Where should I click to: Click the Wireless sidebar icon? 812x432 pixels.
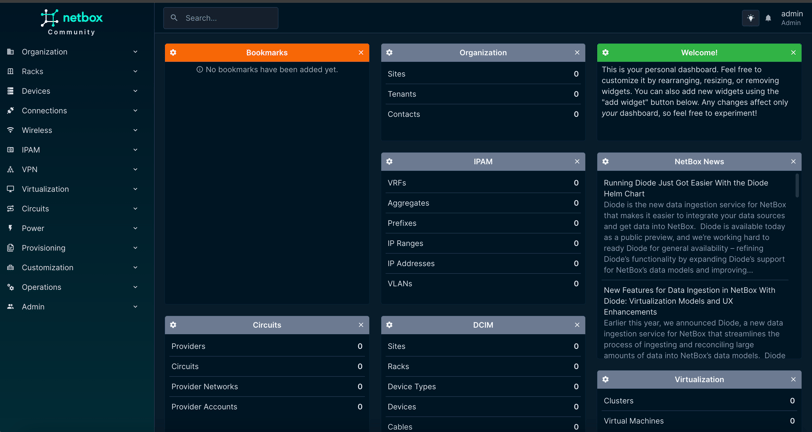[x=10, y=130]
